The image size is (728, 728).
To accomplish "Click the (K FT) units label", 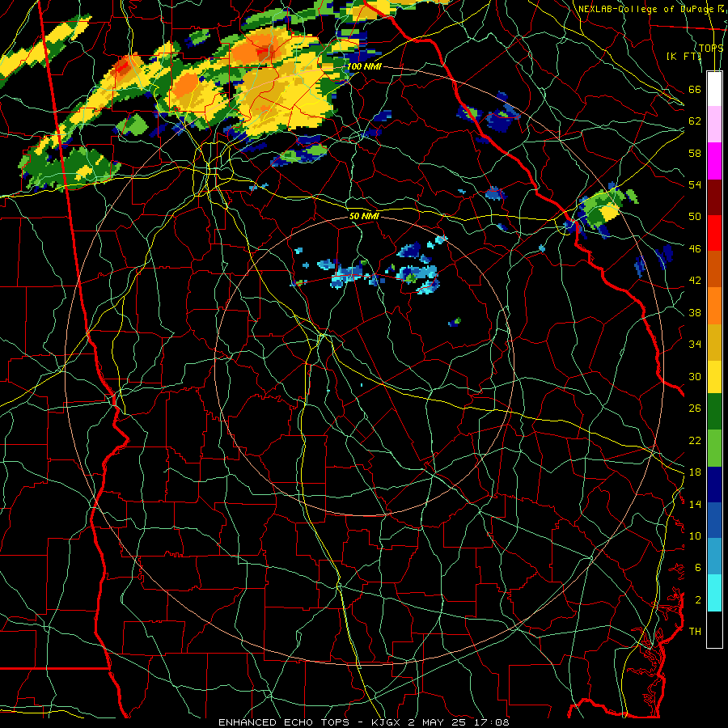I will (684, 56).
